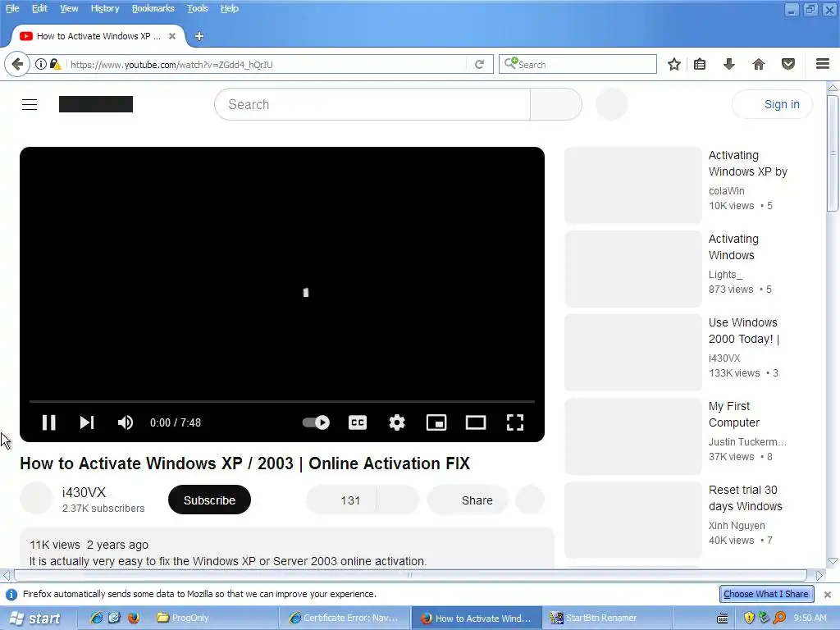This screenshot has height=630, width=840.
Task: Open the Help menu
Action: tap(230, 8)
